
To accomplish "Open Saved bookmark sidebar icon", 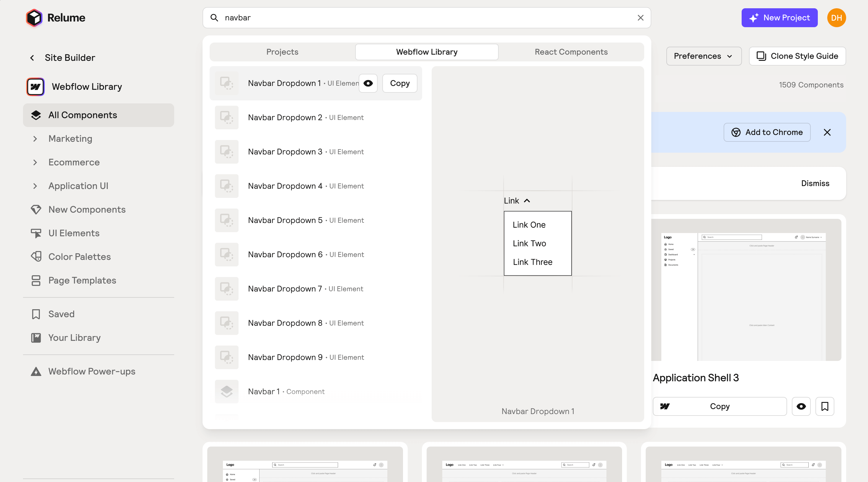I will [36, 314].
